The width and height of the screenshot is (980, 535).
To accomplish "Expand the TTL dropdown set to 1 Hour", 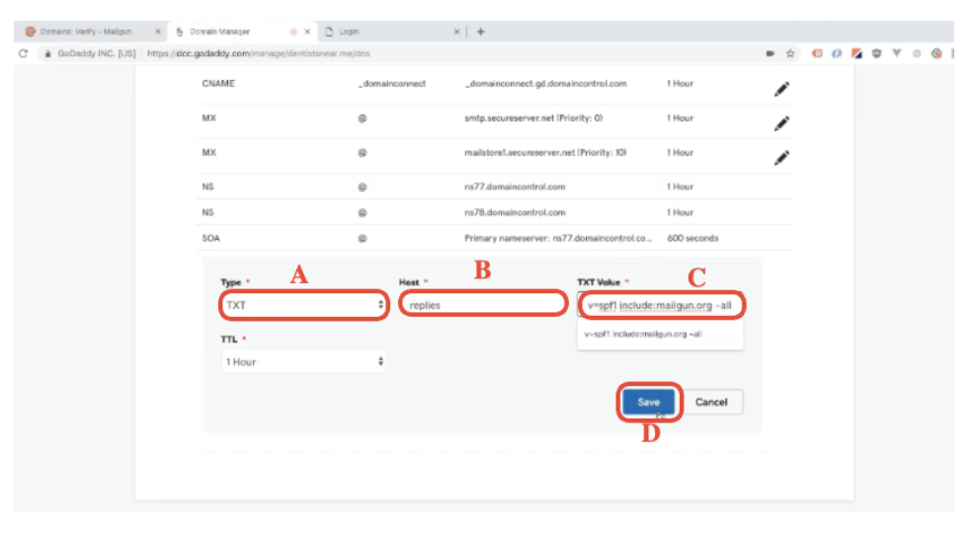I will [x=303, y=362].
